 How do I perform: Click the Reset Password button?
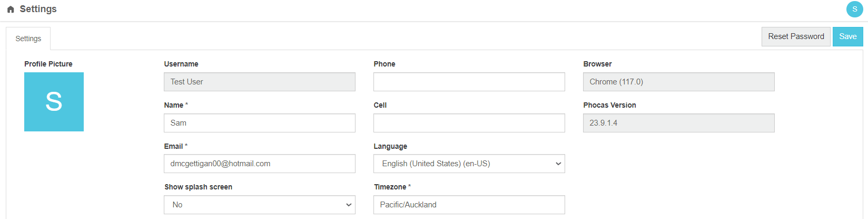(796, 36)
